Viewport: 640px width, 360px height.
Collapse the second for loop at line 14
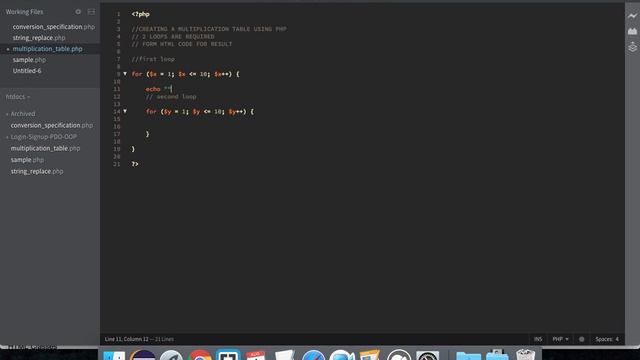[x=125, y=111]
